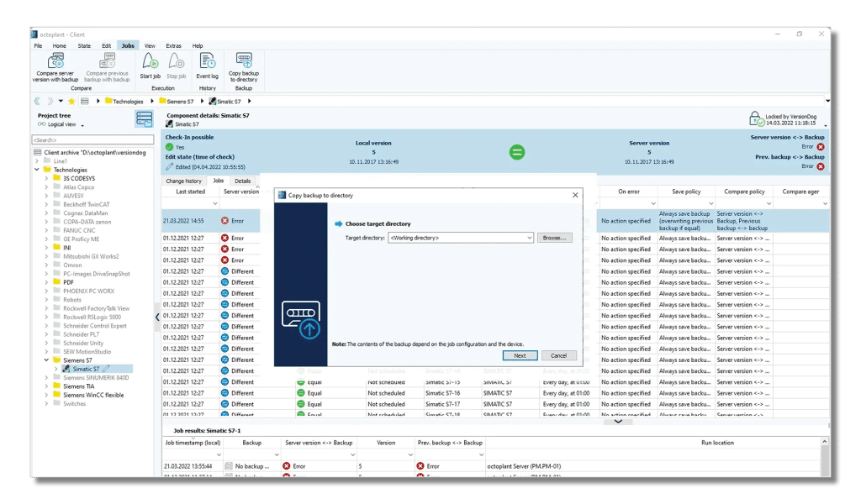Viewport: 861px width, 504px height.
Task: Switch to the Change history tab
Action: pos(183,181)
